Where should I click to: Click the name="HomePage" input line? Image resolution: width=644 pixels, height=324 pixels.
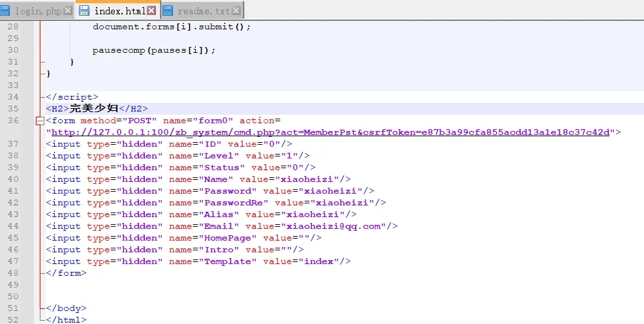point(183,239)
